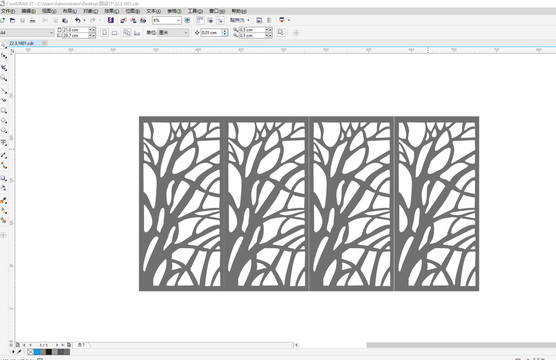
Task: Click the duplicate distance X field
Action: [252, 30]
